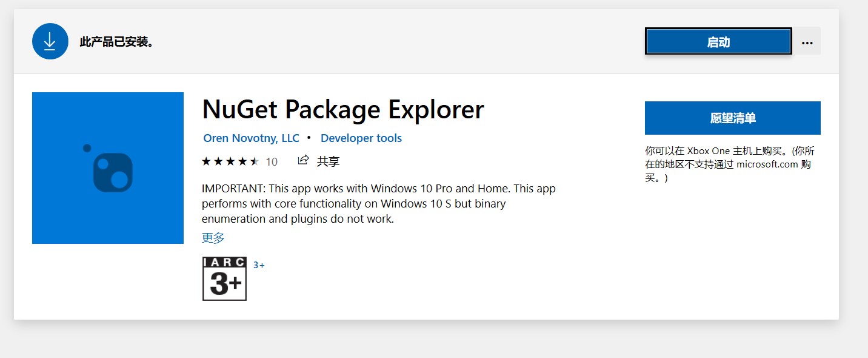The image size is (868, 358).
Task: Click the 此产品已安装 status message
Action: click(117, 42)
